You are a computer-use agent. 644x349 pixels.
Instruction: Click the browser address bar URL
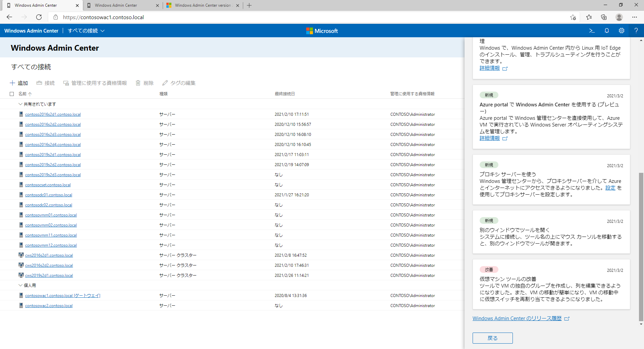tap(103, 17)
